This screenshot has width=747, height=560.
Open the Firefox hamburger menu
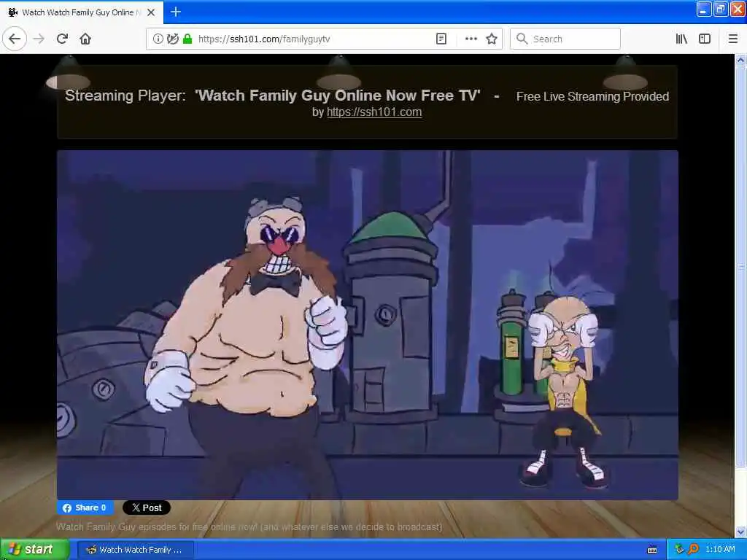pos(733,39)
